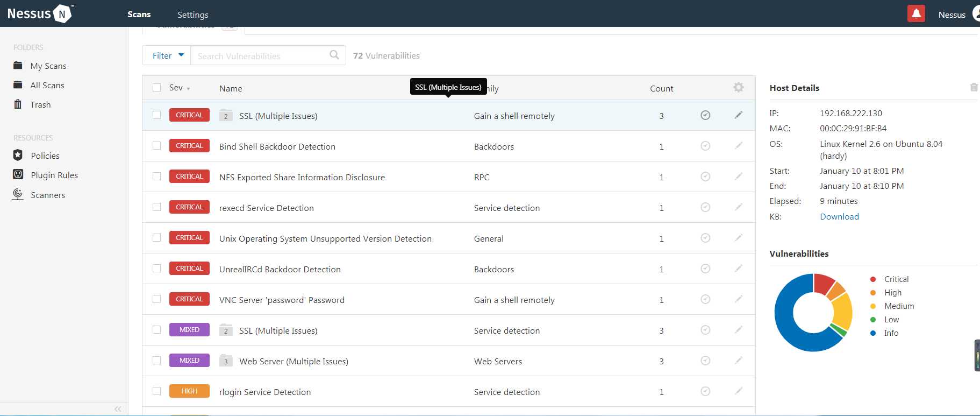Viewport: 980px width, 416px height.
Task: Click the Medium yellow legend dot
Action: (x=873, y=306)
